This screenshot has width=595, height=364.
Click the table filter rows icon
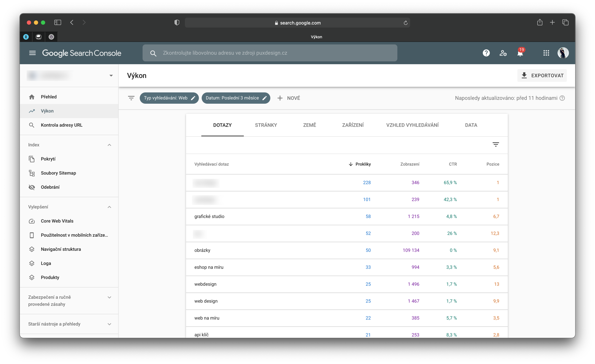click(496, 145)
